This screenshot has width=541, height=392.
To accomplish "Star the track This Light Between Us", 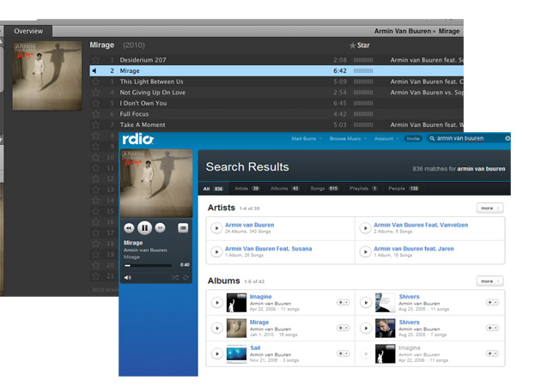I will (95, 81).
